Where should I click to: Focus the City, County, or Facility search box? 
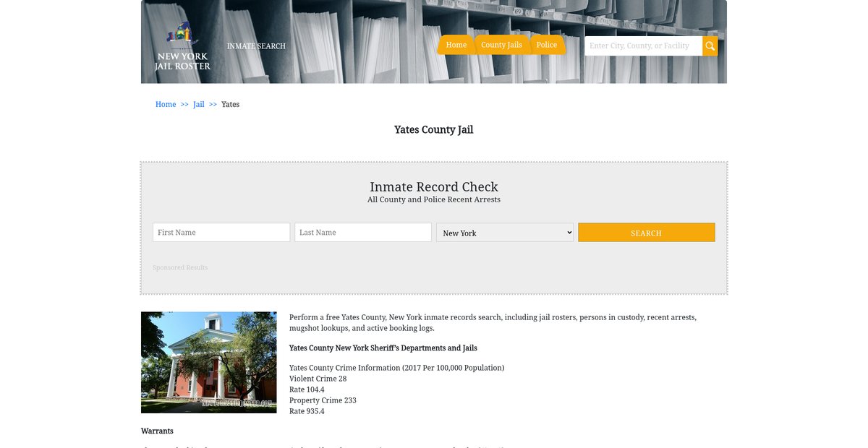(x=644, y=46)
